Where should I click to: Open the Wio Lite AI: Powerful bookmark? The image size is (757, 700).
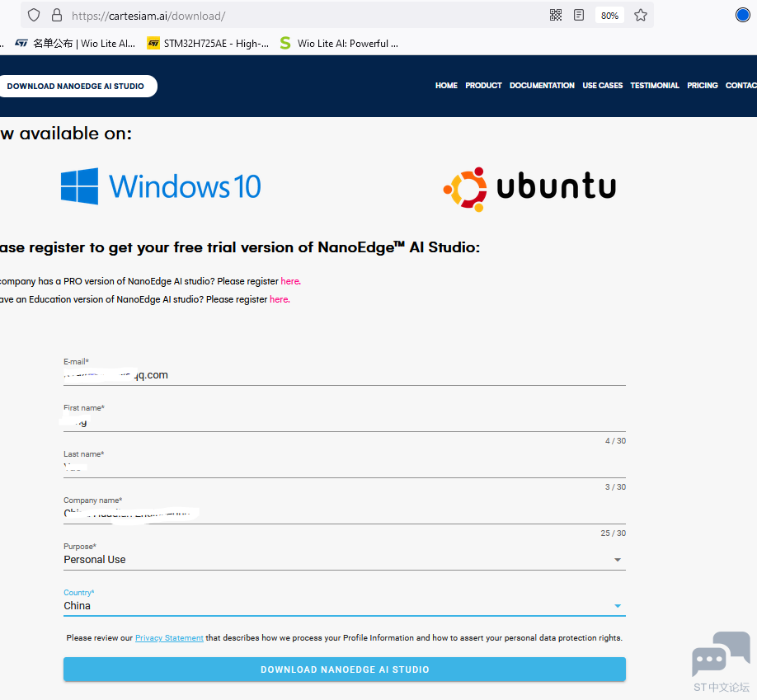[340, 44]
